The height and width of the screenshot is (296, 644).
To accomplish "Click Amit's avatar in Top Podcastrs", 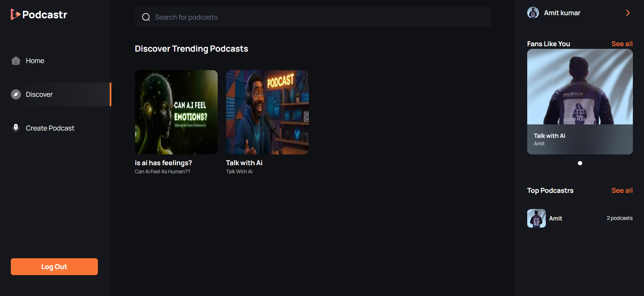I will [536, 218].
